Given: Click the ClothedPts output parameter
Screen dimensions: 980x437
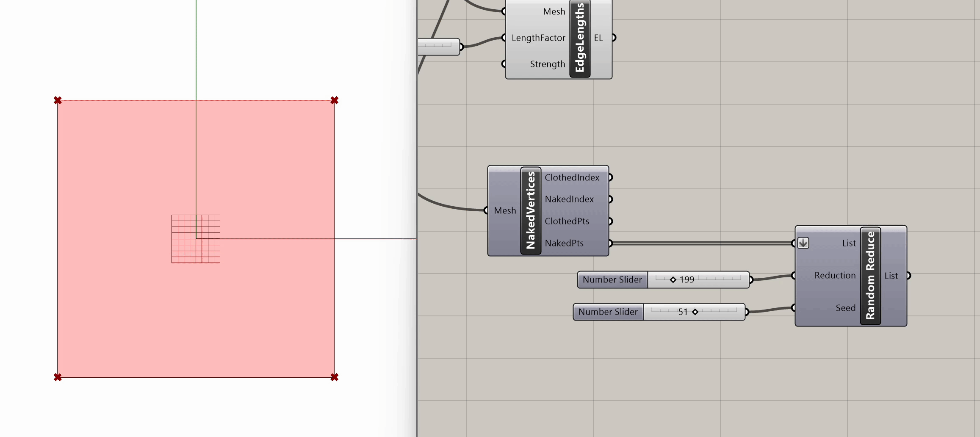Looking at the screenshot, I should [567, 221].
